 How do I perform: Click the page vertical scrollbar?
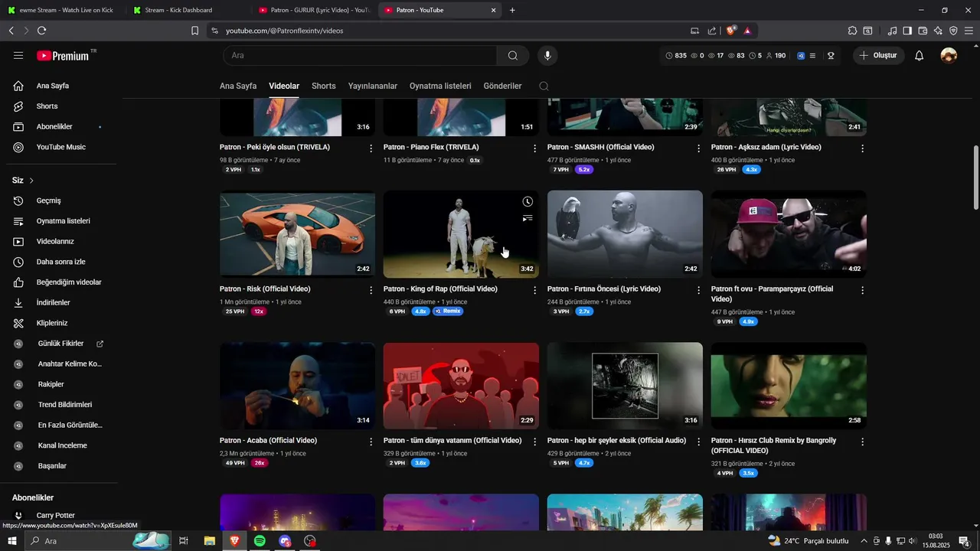(x=975, y=178)
